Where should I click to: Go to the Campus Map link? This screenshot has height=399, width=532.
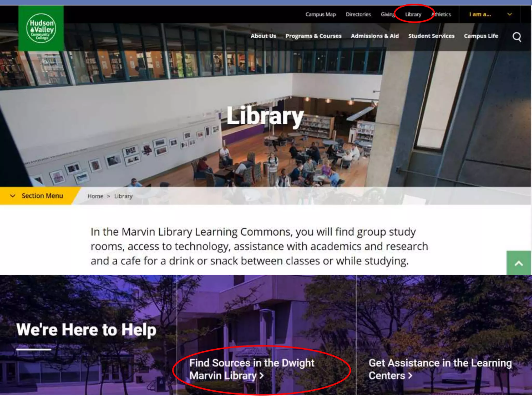pyautogui.click(x=320, y=15)
